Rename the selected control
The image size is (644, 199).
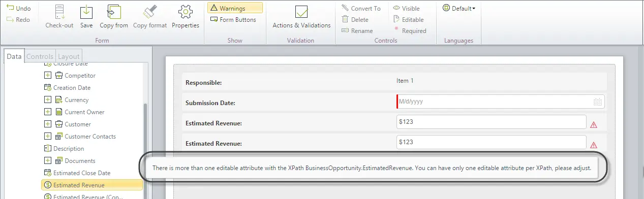coord(357,30)
